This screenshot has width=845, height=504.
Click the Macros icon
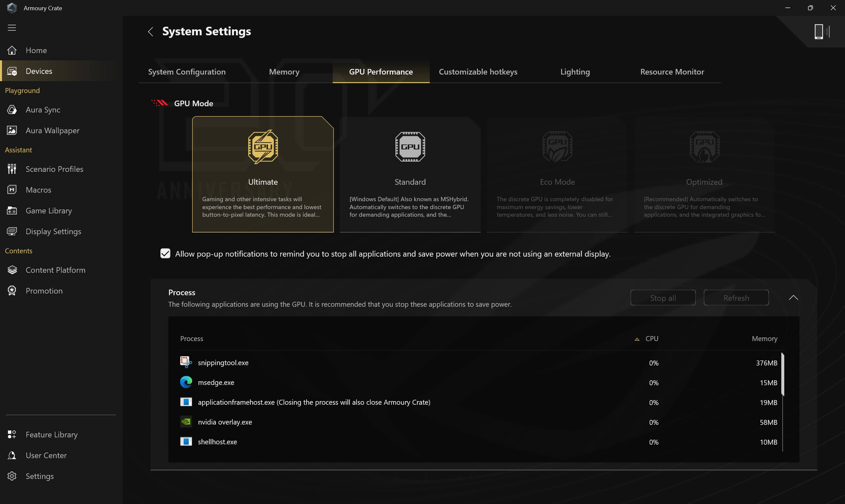coord(12,190)
